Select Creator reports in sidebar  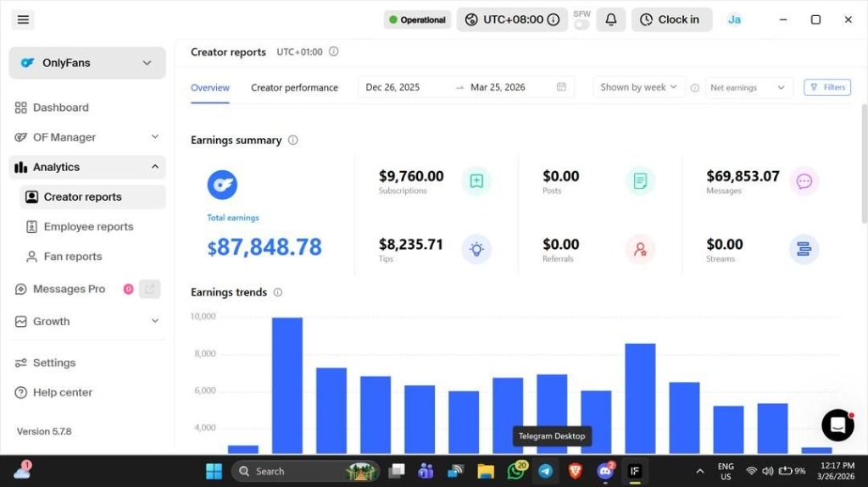click(x=92, y=197)
